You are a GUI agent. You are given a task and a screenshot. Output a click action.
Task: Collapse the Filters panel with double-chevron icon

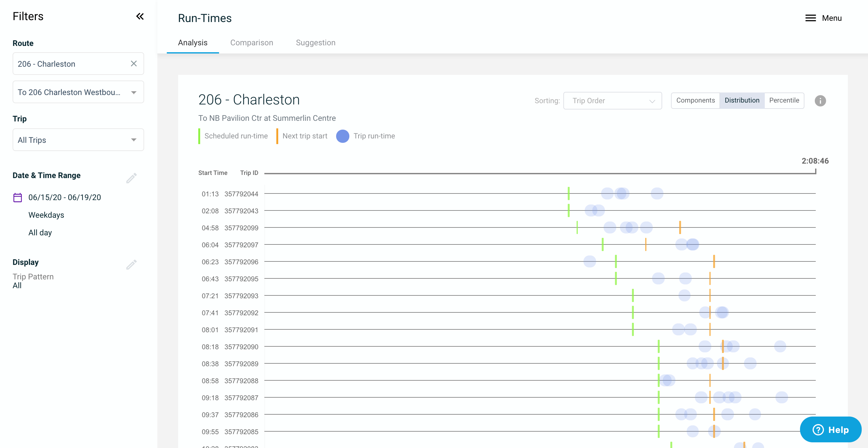[x=140, y=16]
